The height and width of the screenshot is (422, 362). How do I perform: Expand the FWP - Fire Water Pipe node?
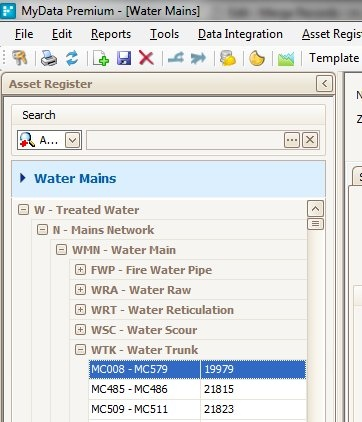tap(80, 270)
